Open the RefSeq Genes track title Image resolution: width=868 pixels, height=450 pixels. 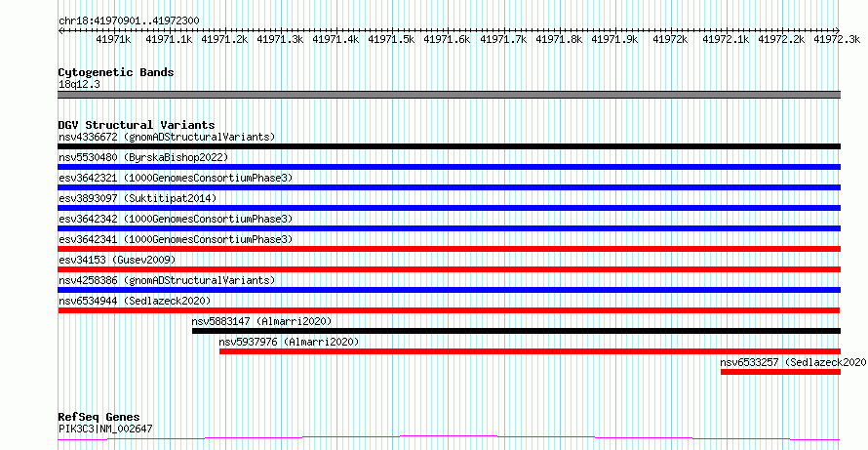click(99, 417)
